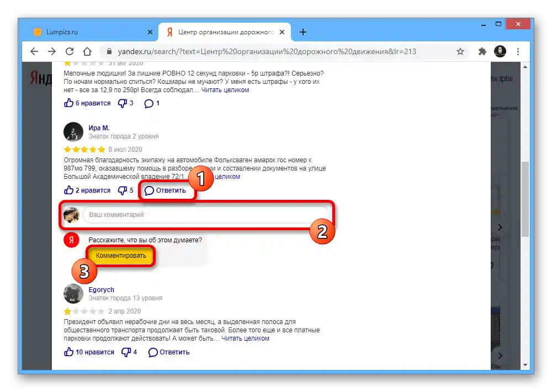
Task: Like the review with 6 нравится
Action: [87, 103]
